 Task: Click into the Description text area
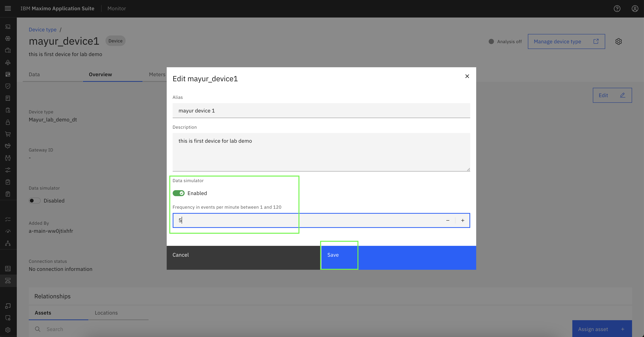(x=321, y=152)
